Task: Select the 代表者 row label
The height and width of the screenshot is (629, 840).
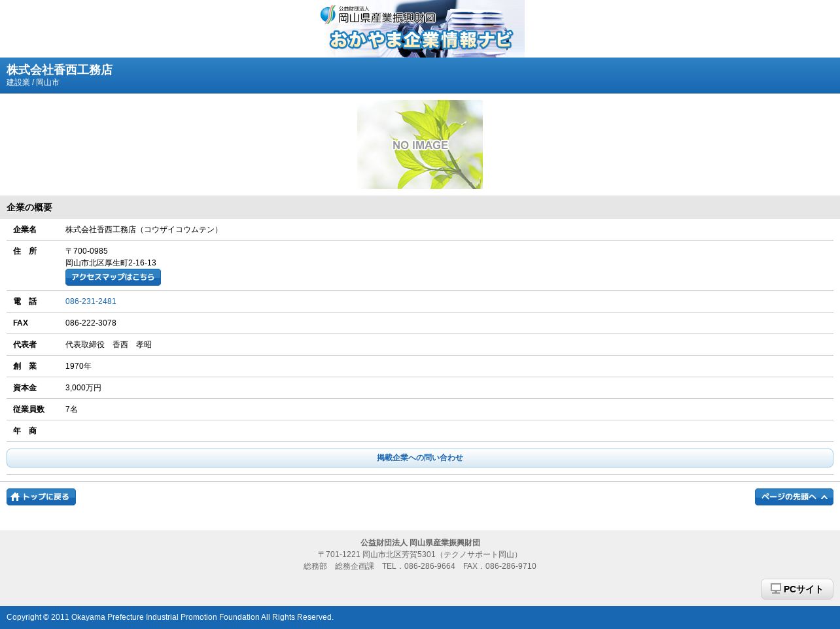Action: click(x=25, y=345)
